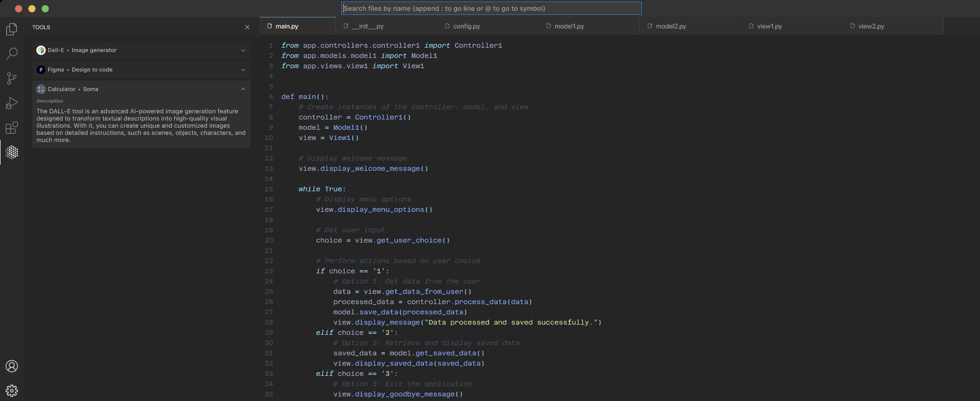Open the view2.py editor tab
The image size is (980, 401).
(x=871, y=26)
